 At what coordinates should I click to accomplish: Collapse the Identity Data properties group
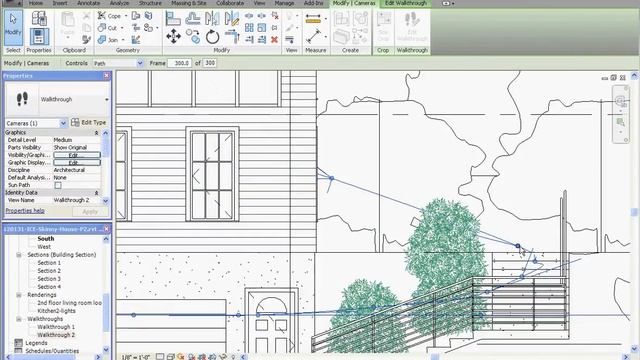click(96, 193)
